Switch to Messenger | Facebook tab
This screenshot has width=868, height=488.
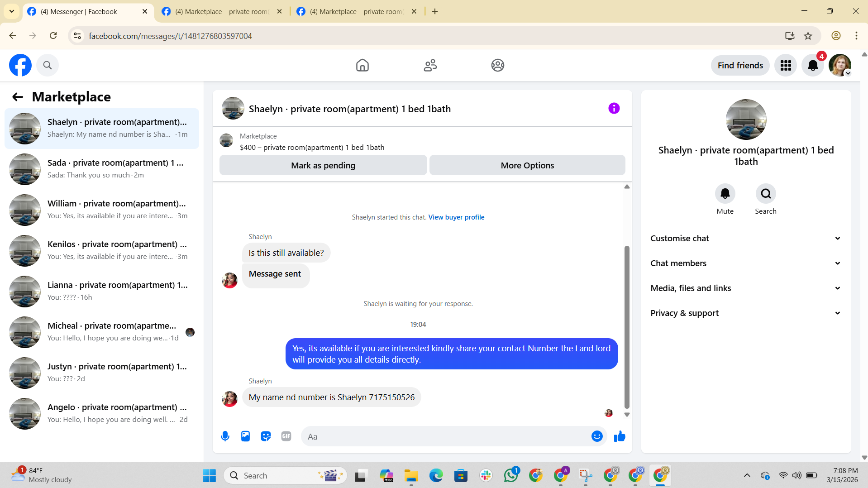coord(87,12)
